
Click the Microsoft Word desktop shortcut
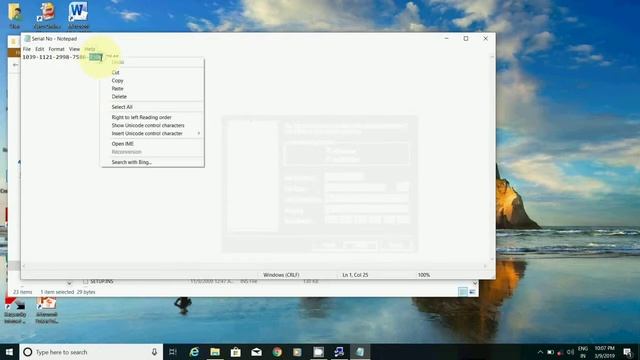(x=78, y=15)
